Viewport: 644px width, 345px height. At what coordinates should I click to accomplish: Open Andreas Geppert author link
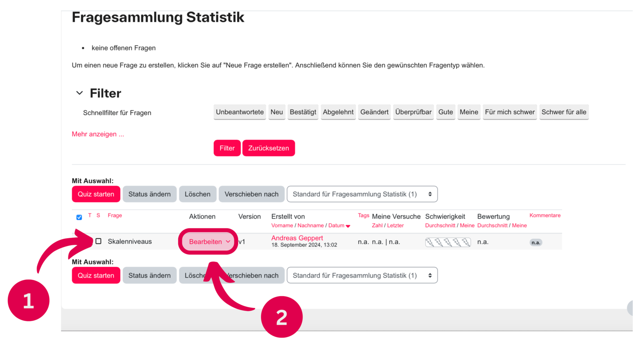click(x=297, y=238)
